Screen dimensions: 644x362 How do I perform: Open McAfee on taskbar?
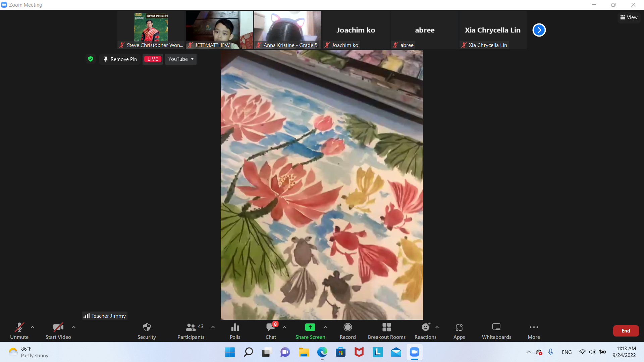(359, 352)
